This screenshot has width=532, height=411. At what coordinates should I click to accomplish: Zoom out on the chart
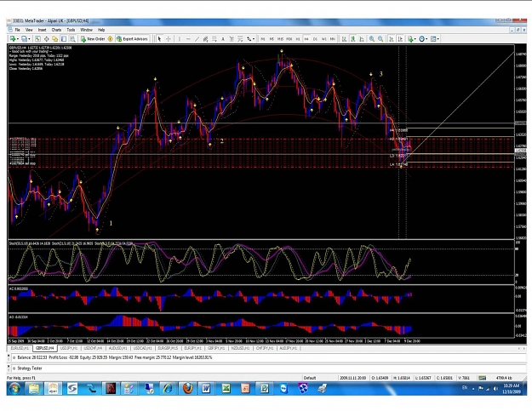click(380, 39)
